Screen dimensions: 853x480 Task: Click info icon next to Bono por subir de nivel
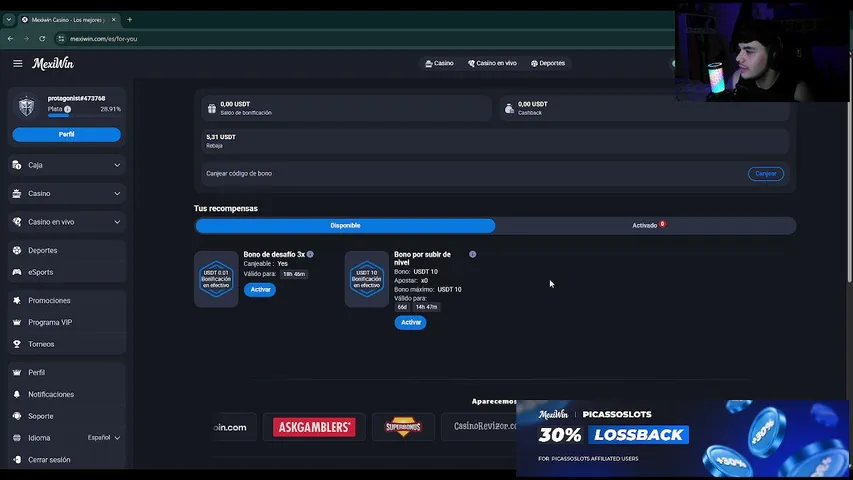pyautogui.click(x=473, y=254)
